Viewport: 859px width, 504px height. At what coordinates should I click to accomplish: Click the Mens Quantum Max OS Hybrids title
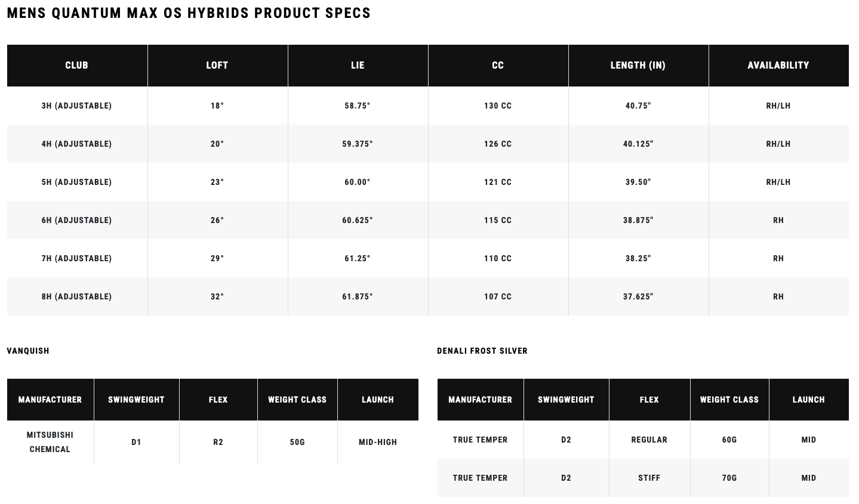click(x=189, y=13)
